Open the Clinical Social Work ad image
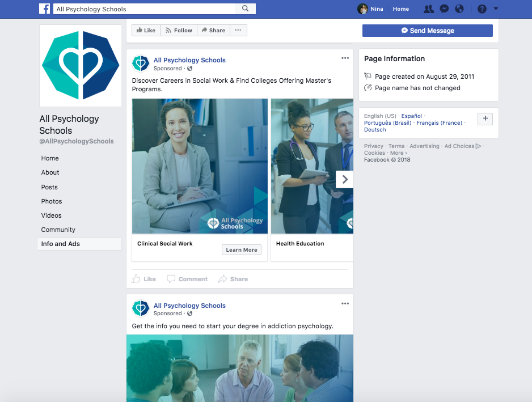 coord(200,166)
